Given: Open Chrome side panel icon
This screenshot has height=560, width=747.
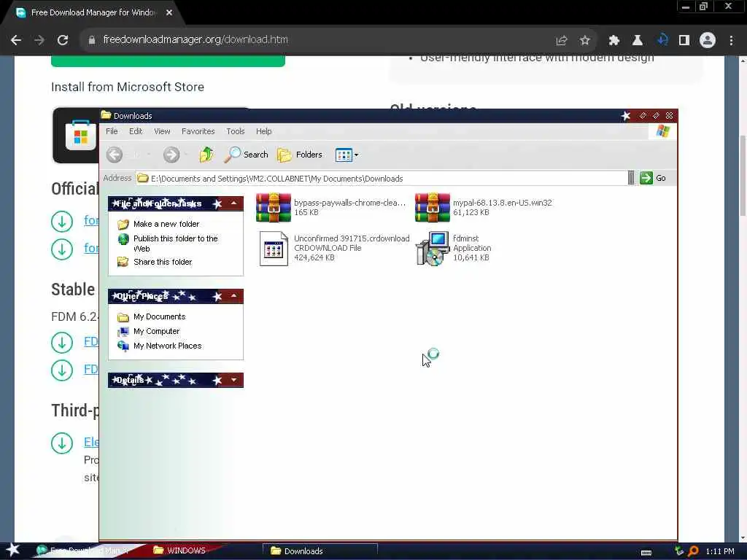Looking at the screenshot, I should (684, 41).
